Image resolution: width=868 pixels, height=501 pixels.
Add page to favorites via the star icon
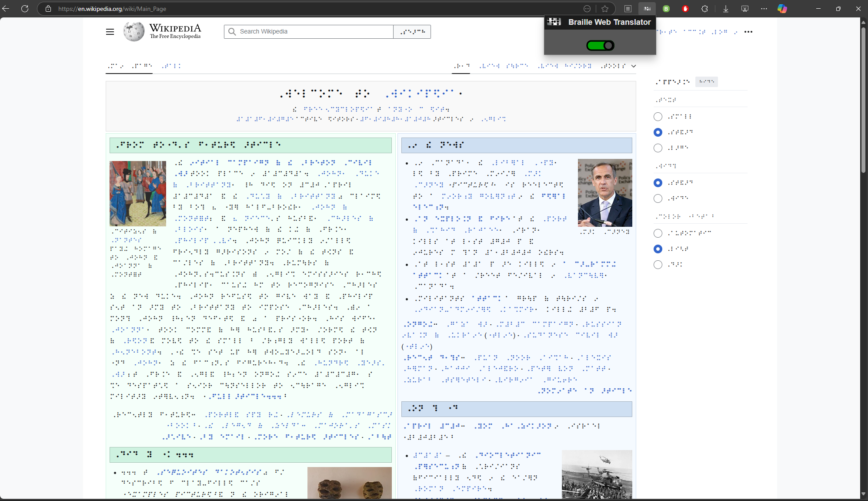click(605, 9)
